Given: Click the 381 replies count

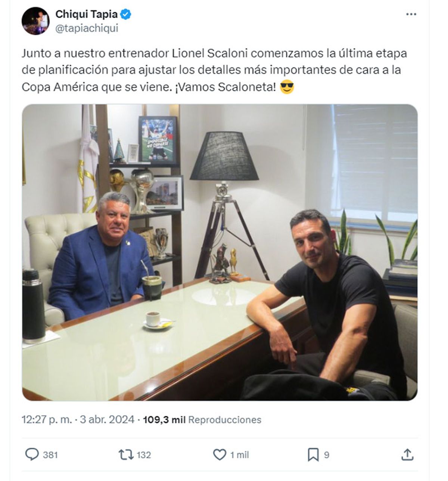Looking at the screenshot, I should click(50, 455).
